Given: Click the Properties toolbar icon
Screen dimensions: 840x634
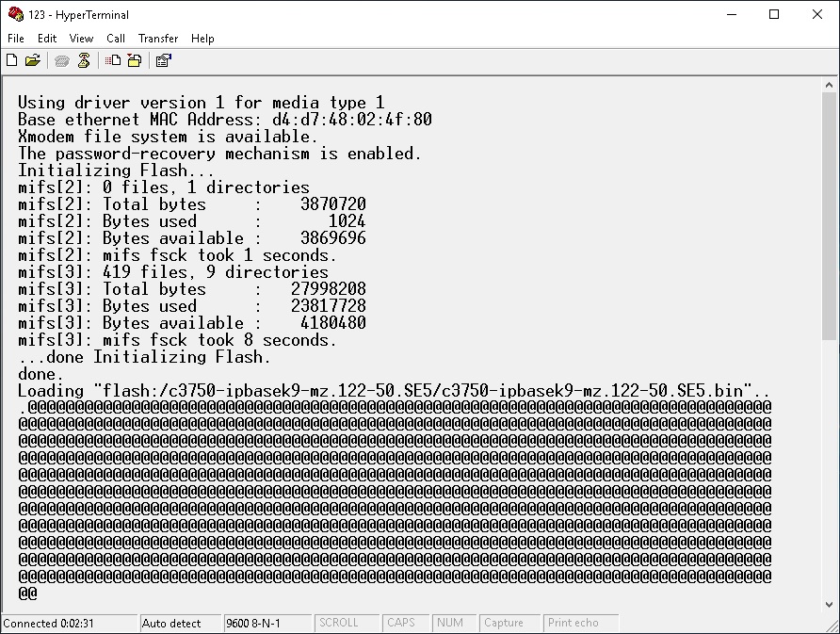Looking at the screenshot, I should click(164, 60).
